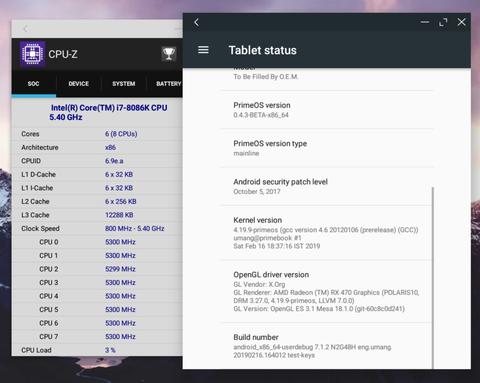Click the 0.4.3-BETA-x86_64 version value
The height and width of the screenshot is (383, 480).
coord(261,115)
